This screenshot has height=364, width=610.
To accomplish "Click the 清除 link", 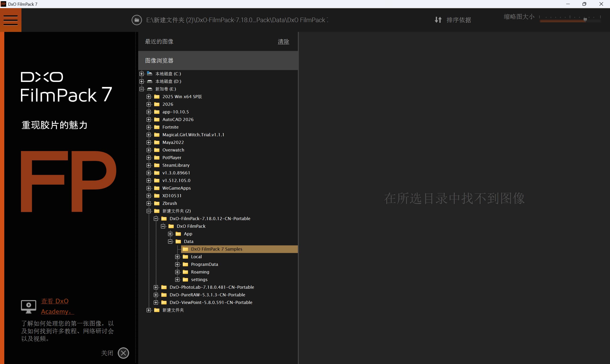I will click(x=283, y=42).
